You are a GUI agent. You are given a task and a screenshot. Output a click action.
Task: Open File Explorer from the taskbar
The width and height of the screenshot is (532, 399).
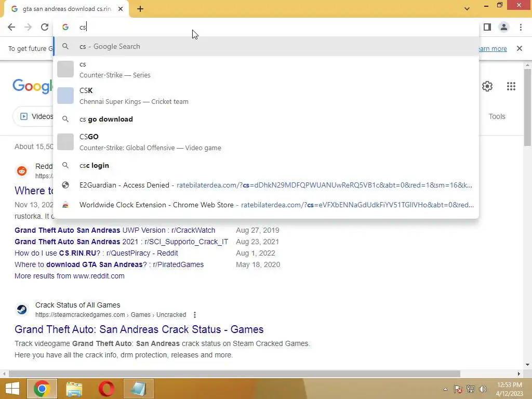74,389
